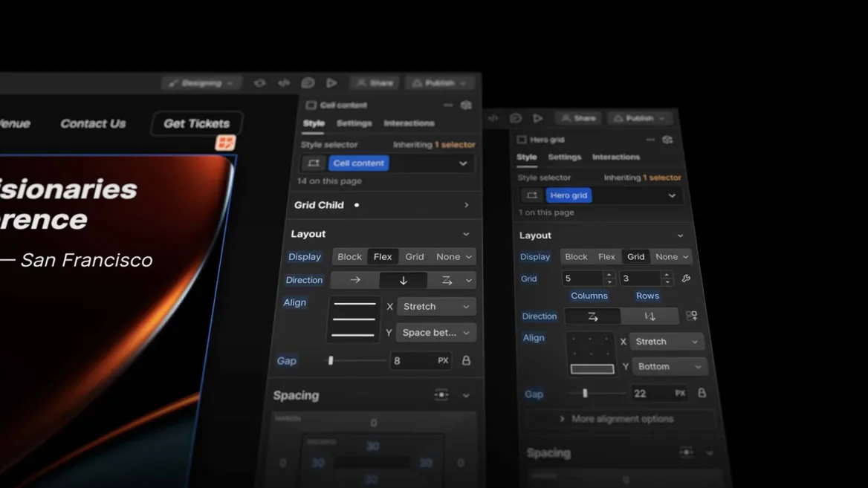
Task: Click dense grid placement icon beside Direction
Action: tap(691, 316)
